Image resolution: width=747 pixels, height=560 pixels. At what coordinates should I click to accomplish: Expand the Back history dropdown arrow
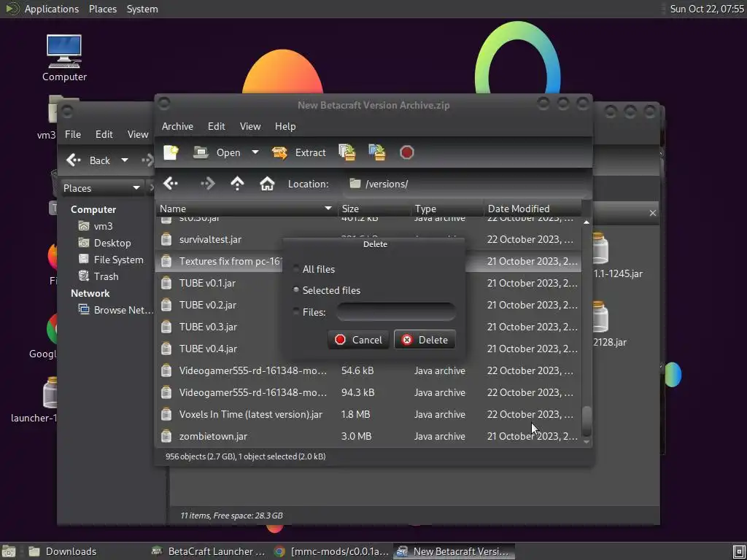(x=124, y=160)
